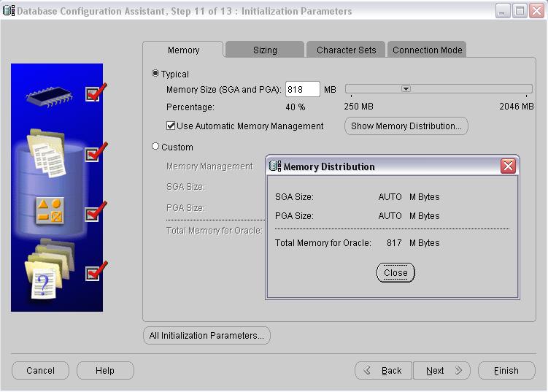Screen dimensions: 548x392
Task: Close the Memory Distribution dialog with X
Action: [508, 166]
